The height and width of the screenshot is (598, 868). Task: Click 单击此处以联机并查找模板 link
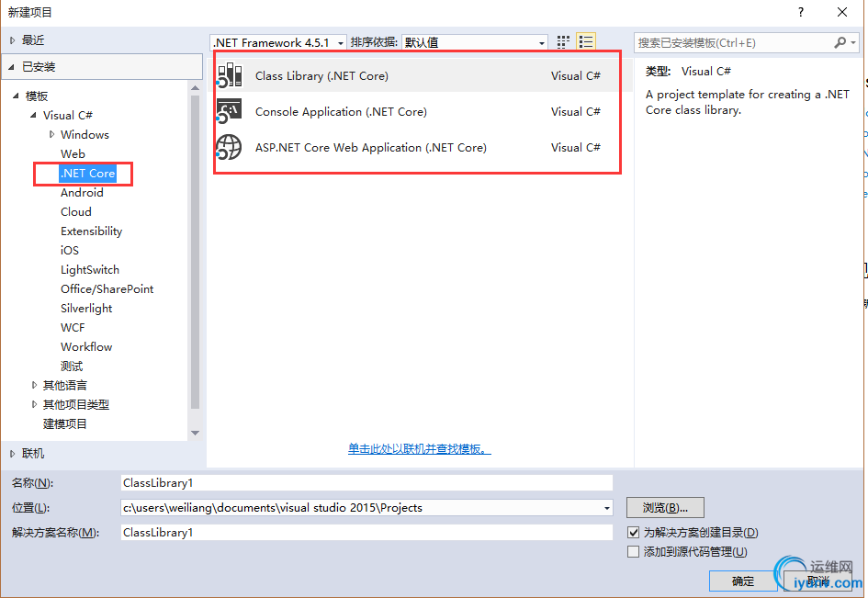point(419,449)
